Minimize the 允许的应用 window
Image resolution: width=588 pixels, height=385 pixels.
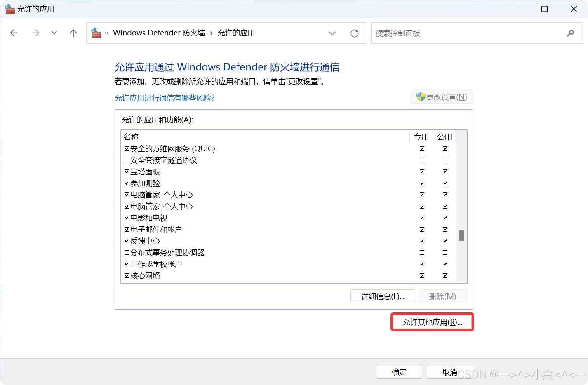516,9
